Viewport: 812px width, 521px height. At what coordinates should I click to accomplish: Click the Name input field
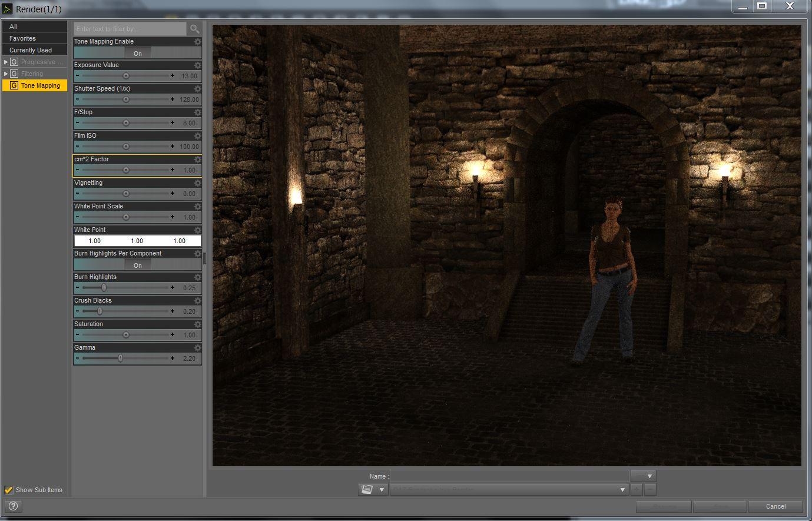coord(509,476)
